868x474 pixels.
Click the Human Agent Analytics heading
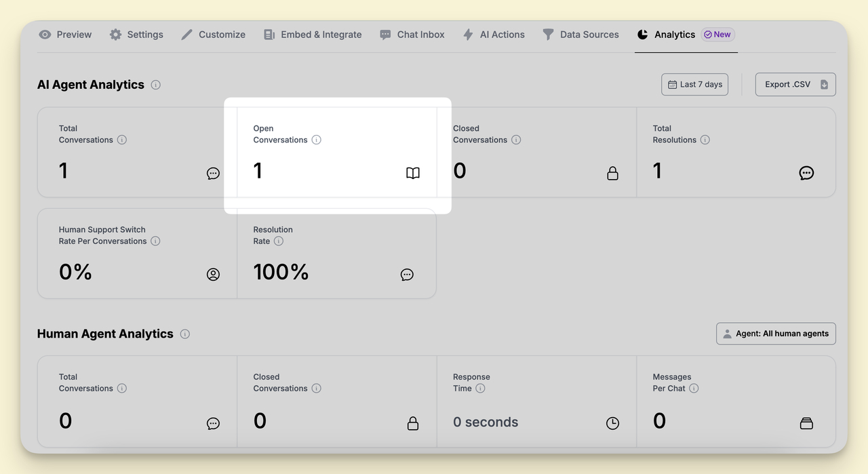tap(105, 334)
